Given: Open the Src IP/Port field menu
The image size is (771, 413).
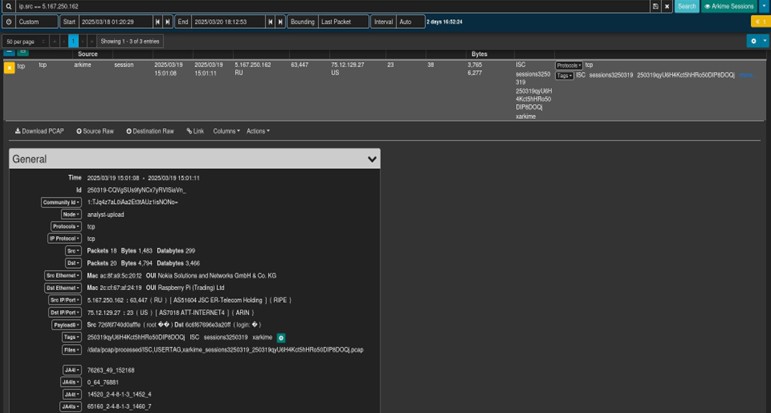Looking at the screenshot, I should pos(63,299).
